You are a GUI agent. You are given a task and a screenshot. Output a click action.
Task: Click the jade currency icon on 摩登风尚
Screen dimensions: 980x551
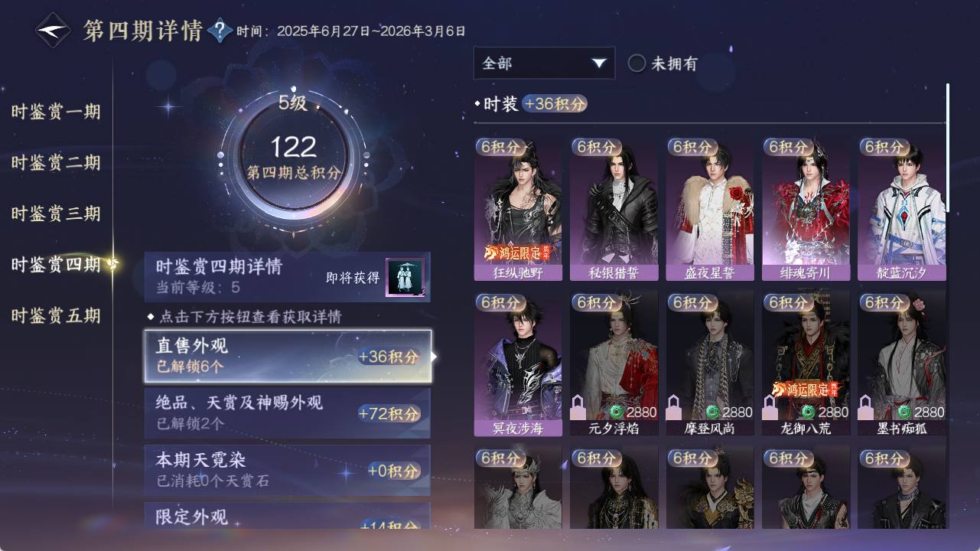[x=712, y=412]
